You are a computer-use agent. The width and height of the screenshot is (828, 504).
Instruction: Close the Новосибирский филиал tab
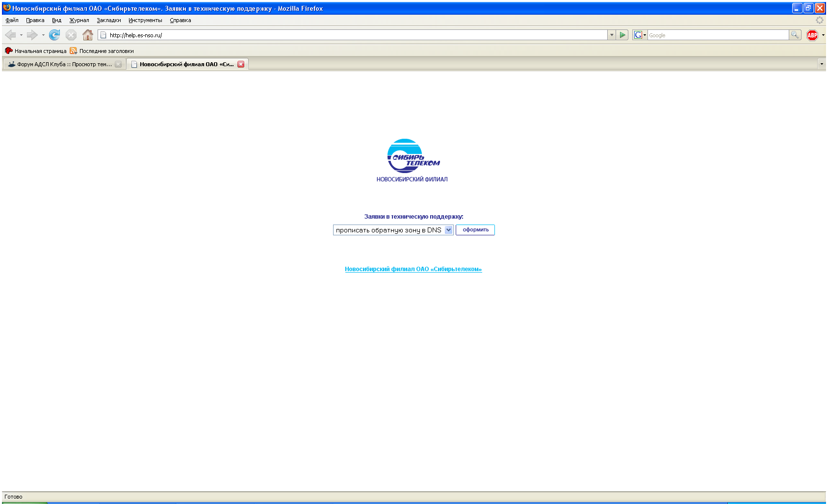(x=241, y=64)
